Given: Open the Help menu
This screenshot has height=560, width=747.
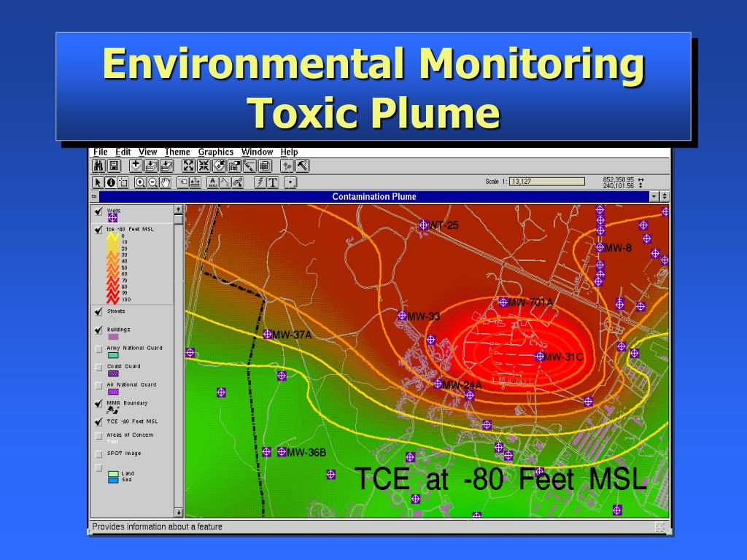Looking at the screenshot, I should point(289,152).
